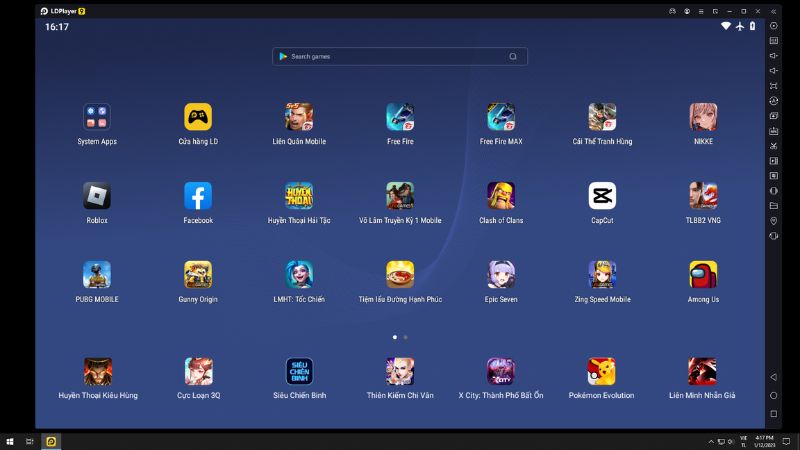Launch Clash of Clans
The height and width of the screenshot is (450, 800).
501,196
